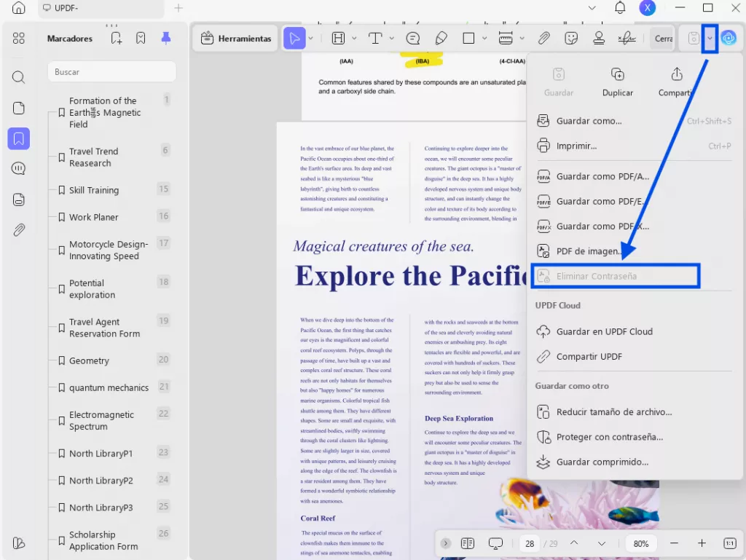746x560 pixels.
Task: Select the signature tool
Action: pos(627,39)
